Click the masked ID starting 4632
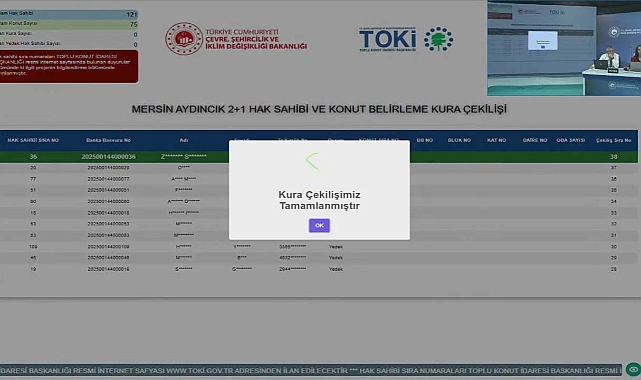The image size is (641, 380). click(x=292, y=258)
